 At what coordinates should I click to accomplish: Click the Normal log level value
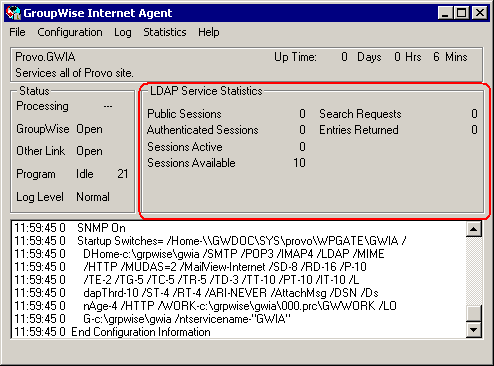point(93,197)
